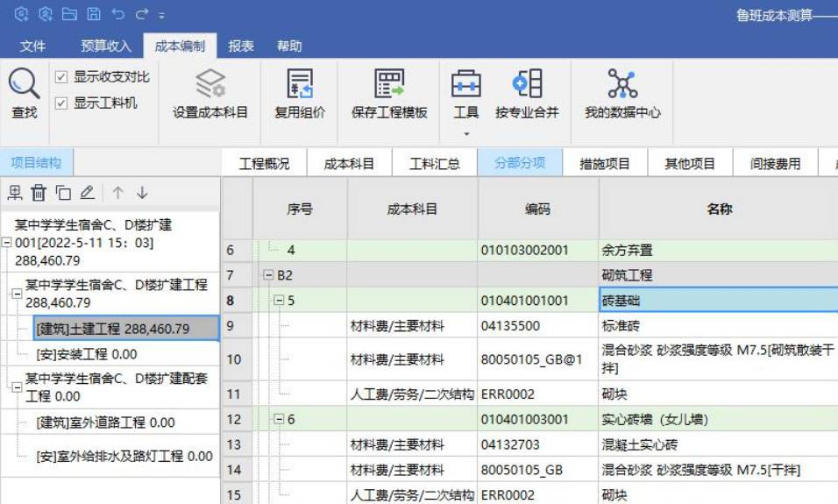Screen dimensions: 838x504
Task: Collapse 某中学学生宿舍C、D楼扩建配套工程 tree node
Action: pos(17,387)
